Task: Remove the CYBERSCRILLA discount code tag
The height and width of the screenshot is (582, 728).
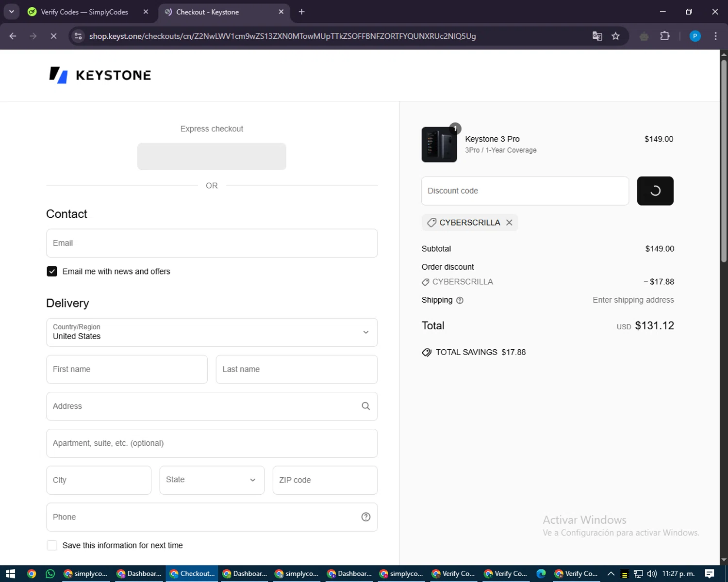Action: pos(509,223)
